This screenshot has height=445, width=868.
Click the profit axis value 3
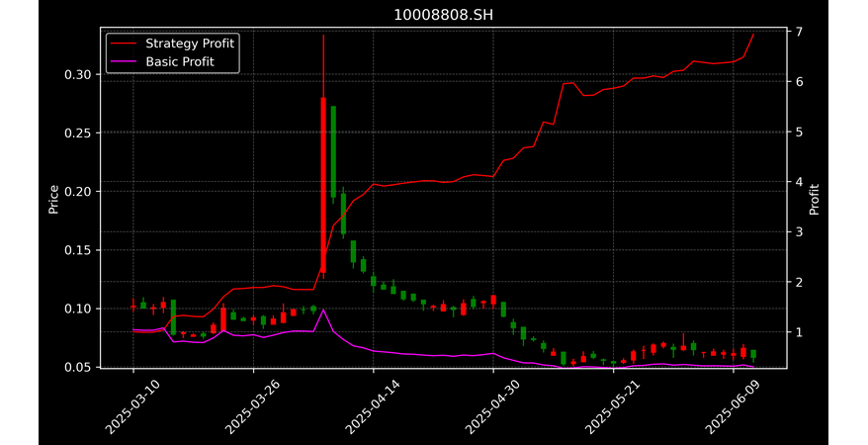coord(797,232)
